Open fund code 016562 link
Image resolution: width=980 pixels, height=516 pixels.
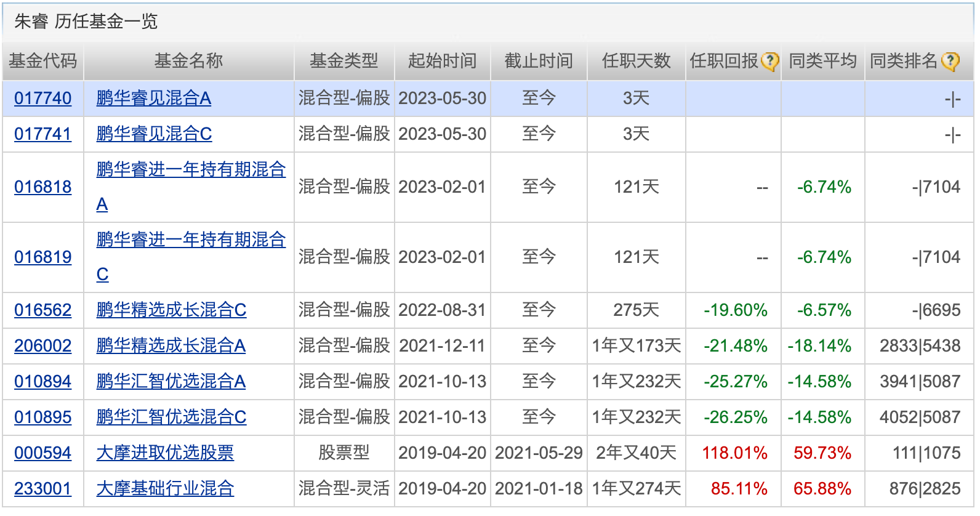tap(43, 310)
